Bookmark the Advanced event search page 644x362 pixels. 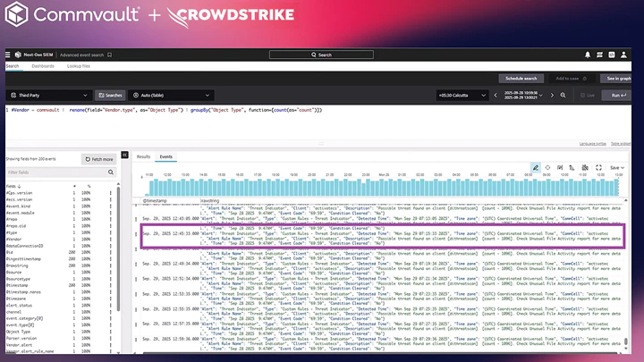click(x=110, y=55)
